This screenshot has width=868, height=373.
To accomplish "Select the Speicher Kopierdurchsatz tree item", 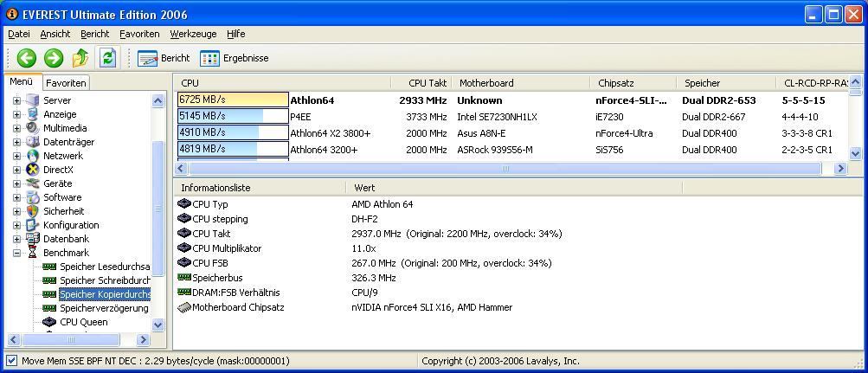I will click(105, 294).
